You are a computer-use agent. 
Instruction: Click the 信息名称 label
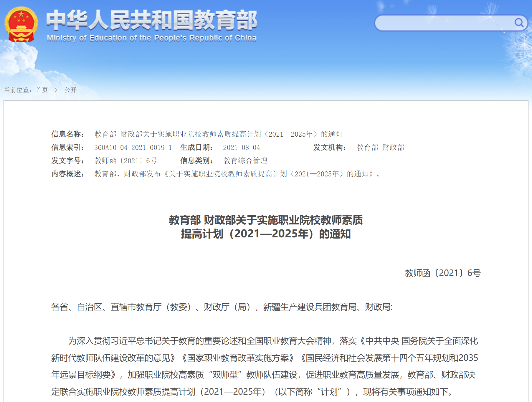click(68, 134)
